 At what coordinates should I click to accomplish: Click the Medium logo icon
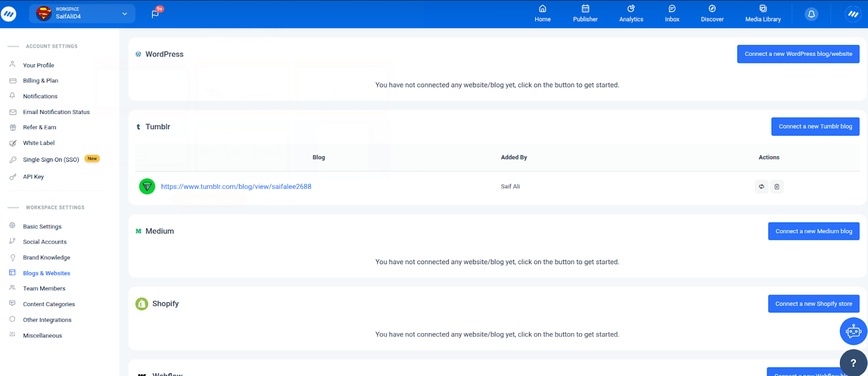(138, 231)
